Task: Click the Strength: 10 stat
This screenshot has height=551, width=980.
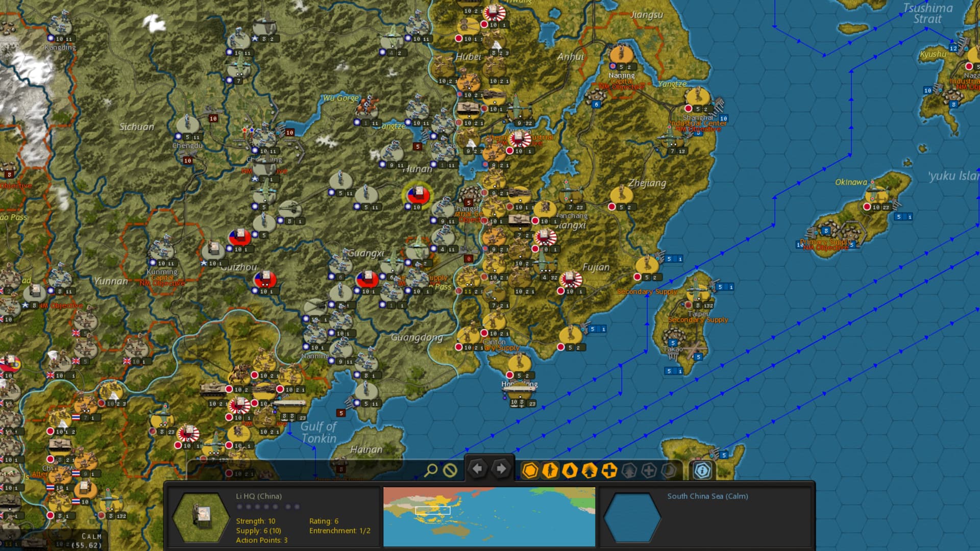Action: pos(255,521)
